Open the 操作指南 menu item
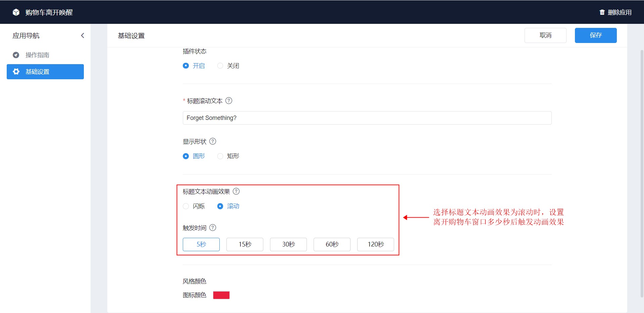Screen dimensions: 644x313 [45, 55]
